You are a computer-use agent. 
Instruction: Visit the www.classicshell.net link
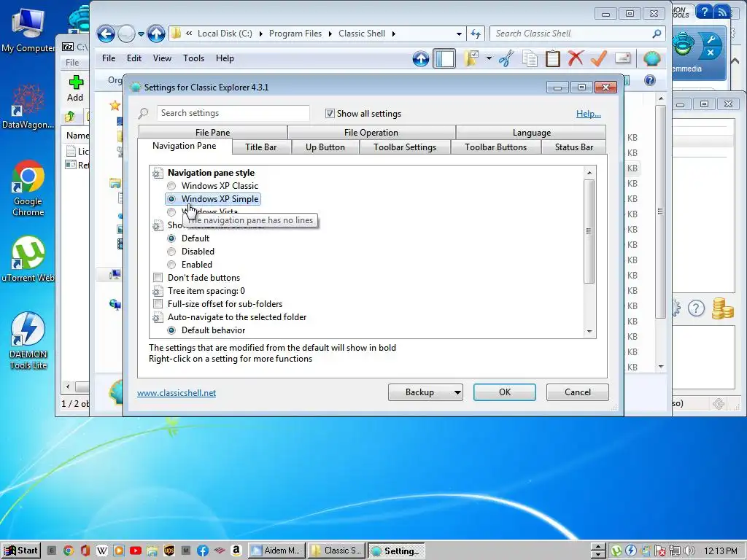pos(177,393)
